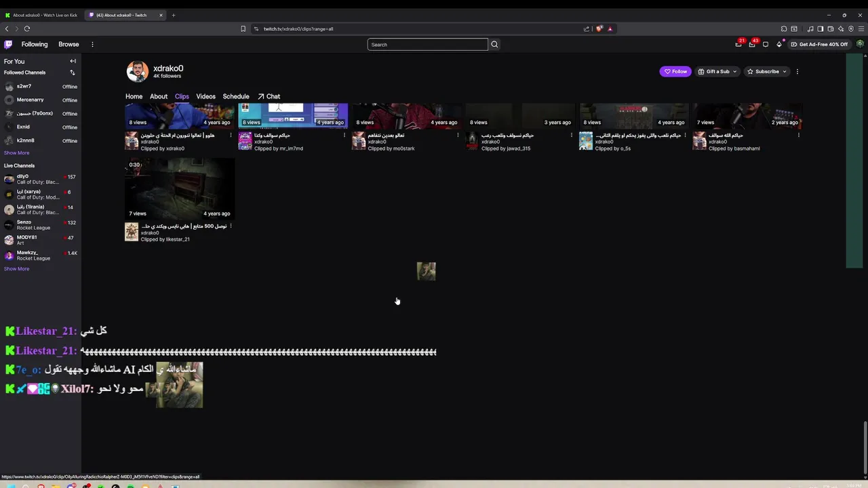This screenshot has width=868, height=488.
Task: Bookmark this page icon
Action: coord(243,28)
